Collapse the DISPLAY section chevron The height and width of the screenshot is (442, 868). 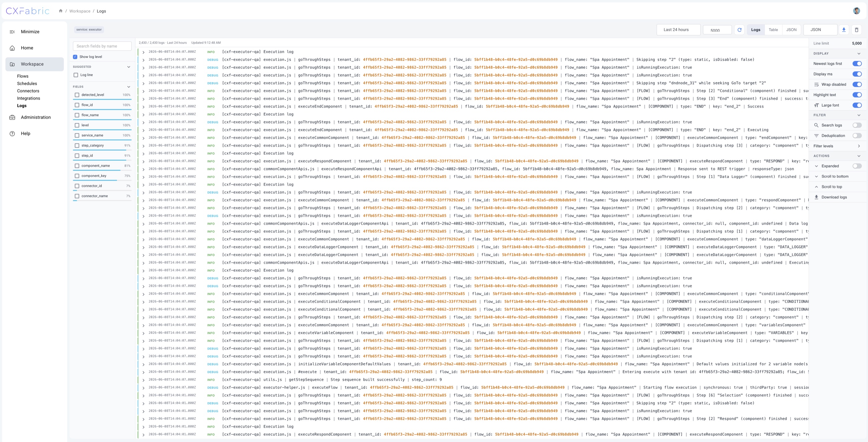point(859,53)
